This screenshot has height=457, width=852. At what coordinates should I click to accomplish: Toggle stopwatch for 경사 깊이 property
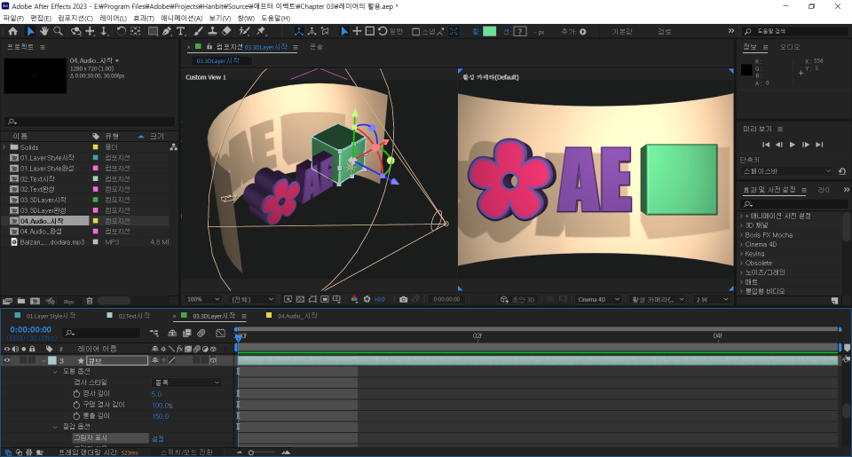point(77,393)
